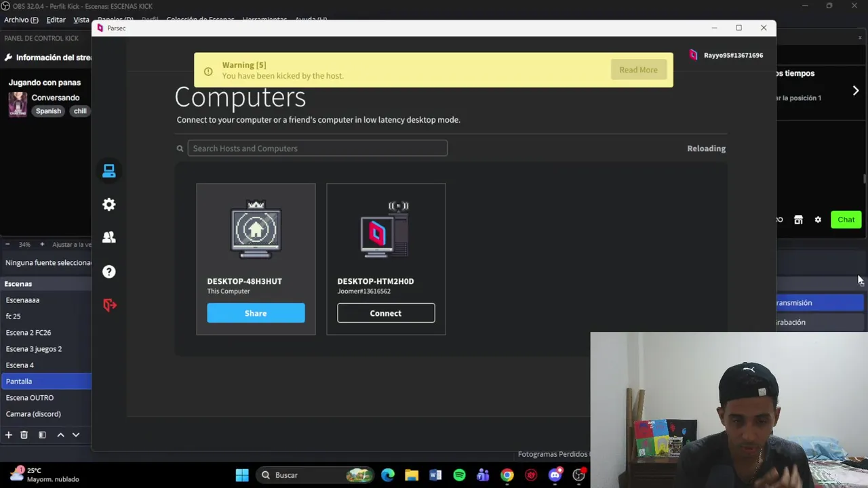Open Microsoft Word from taskbar

(435, 475)
